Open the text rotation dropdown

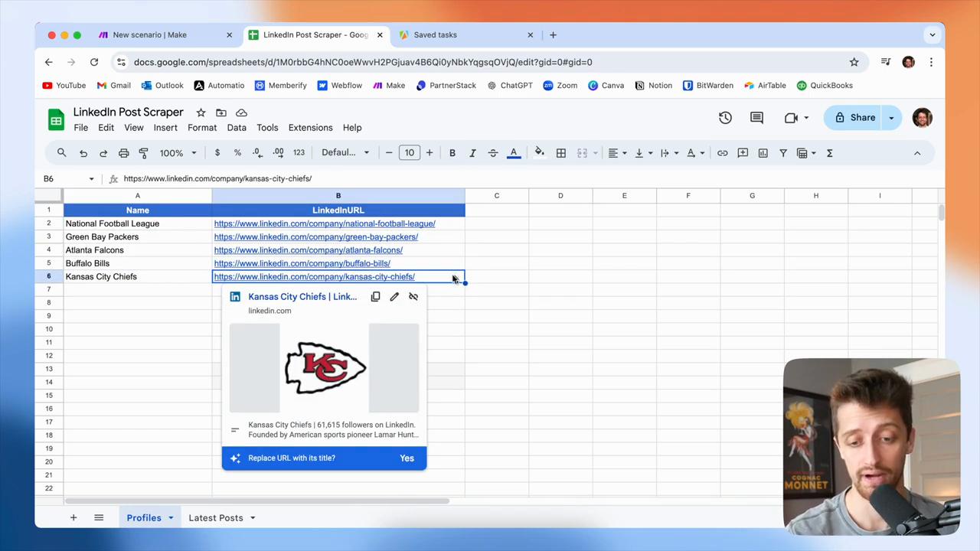(x=695, y=153)
